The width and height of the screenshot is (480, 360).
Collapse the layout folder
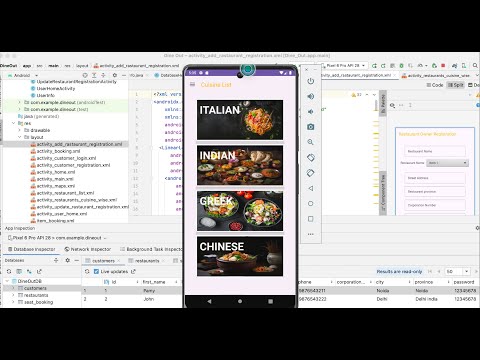[19, 137]
